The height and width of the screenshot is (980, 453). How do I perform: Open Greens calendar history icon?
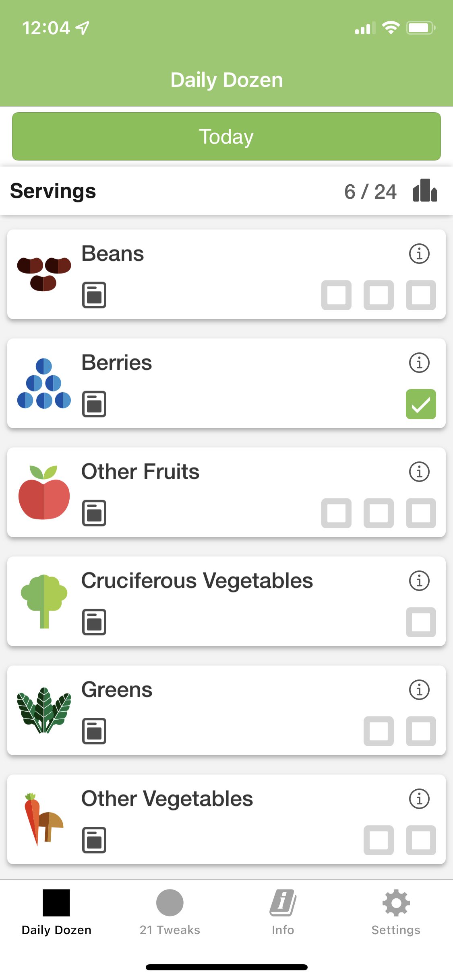(94, 731)
